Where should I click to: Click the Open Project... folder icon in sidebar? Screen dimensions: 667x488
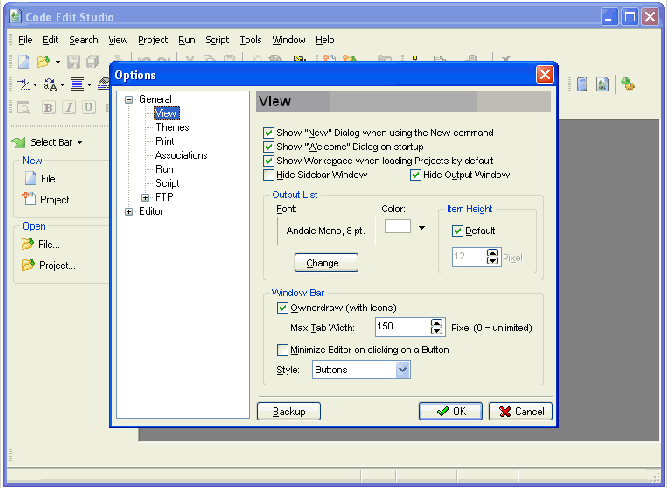click(x=28, y=265)
